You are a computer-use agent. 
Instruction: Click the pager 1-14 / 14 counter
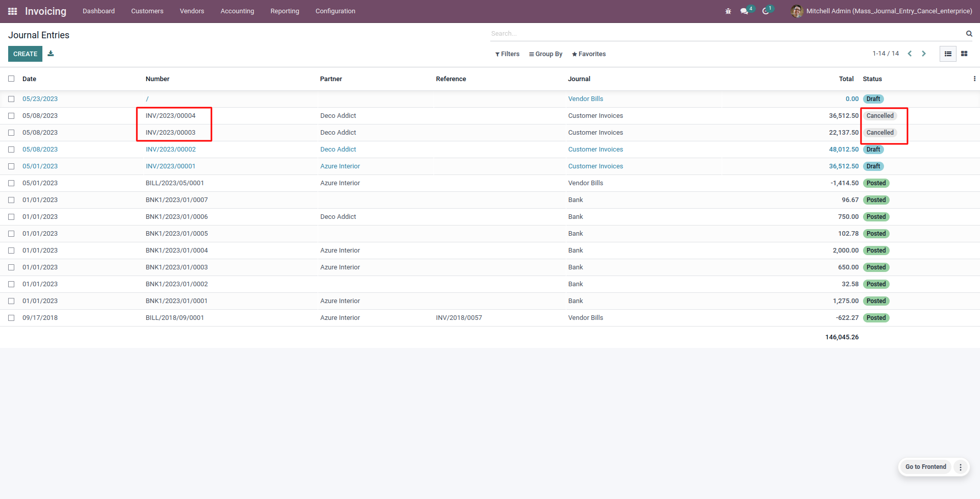click(x=886, y=54)
